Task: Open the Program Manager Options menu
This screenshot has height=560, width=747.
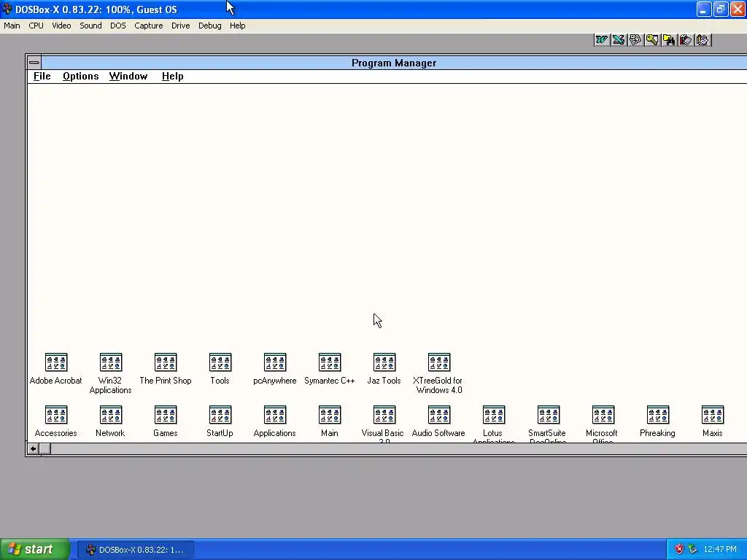Action: [80, 76]
